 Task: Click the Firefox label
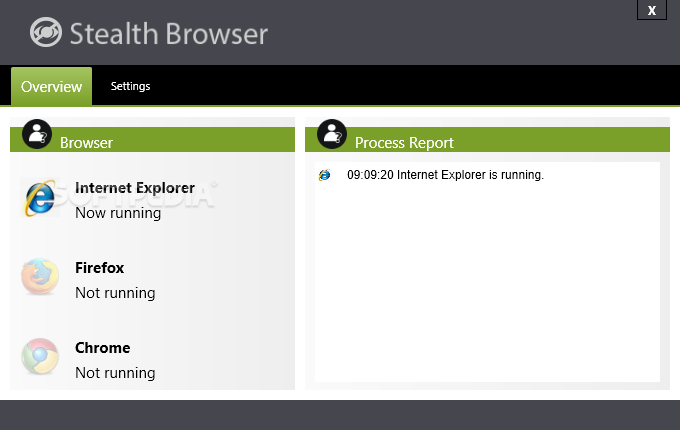99,267
